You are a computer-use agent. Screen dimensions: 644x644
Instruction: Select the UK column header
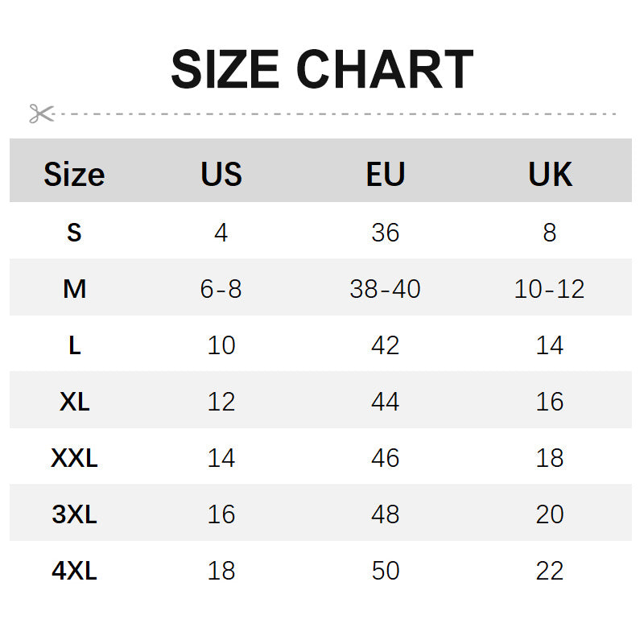click(550, 174)
